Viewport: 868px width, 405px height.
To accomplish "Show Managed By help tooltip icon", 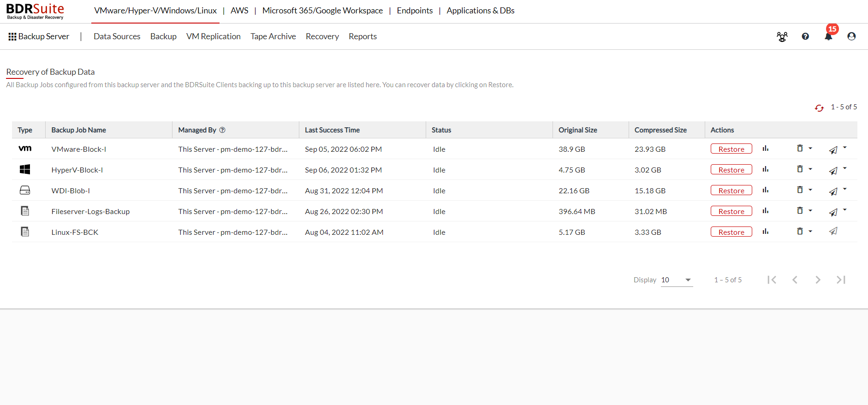I will click(x=222, y=130).
